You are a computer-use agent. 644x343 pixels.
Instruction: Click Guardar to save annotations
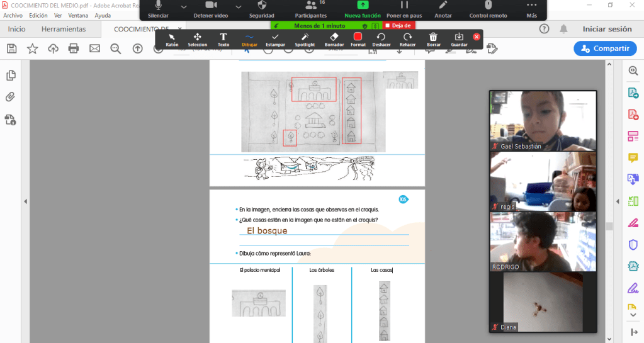pos(459,39)
